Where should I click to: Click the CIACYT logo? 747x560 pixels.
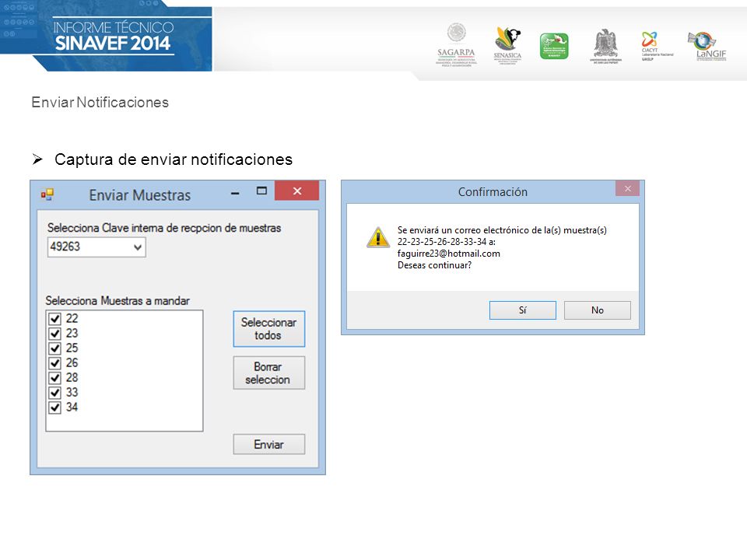657,46
